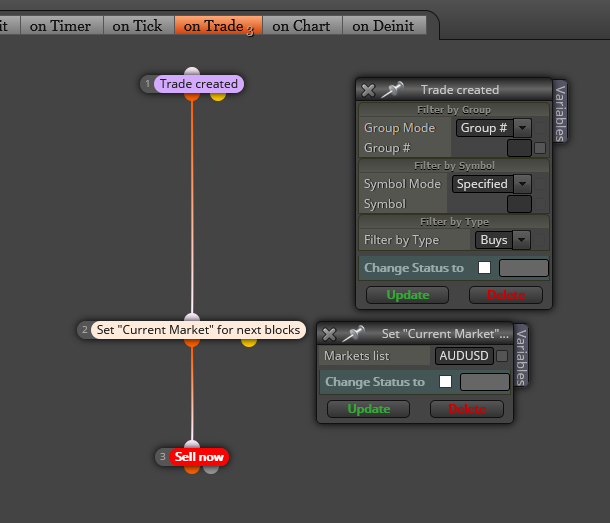The image size is (610, 523).
Task: Click Delete in Set Current Market panel
Action: tap(467, 409)
